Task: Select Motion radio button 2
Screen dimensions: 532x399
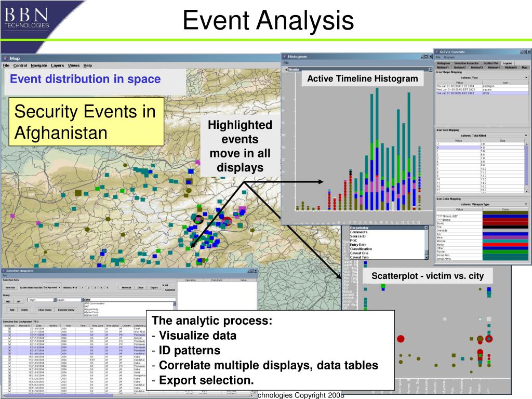Action: pos(86,287)
